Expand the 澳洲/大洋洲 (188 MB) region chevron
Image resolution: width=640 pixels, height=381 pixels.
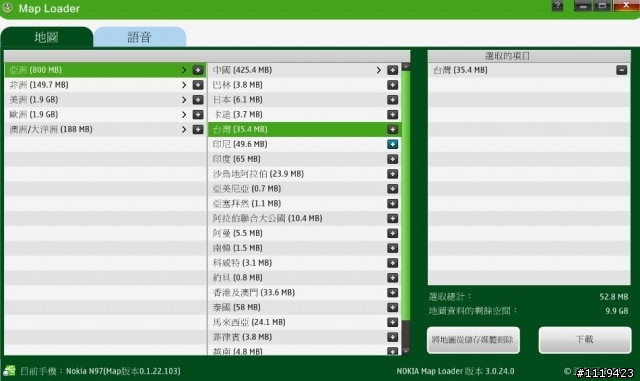(184, 129)
